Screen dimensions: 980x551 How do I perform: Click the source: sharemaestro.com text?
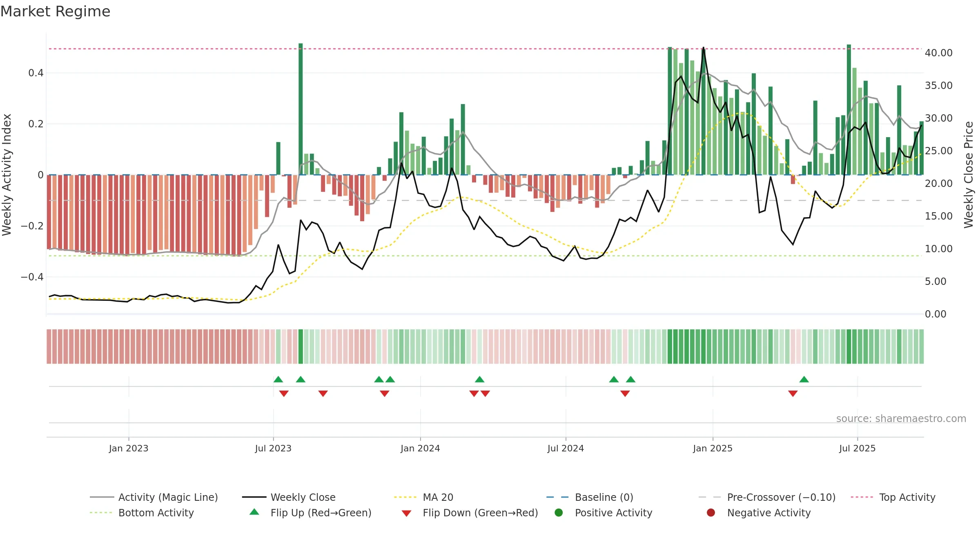[901, 418]
